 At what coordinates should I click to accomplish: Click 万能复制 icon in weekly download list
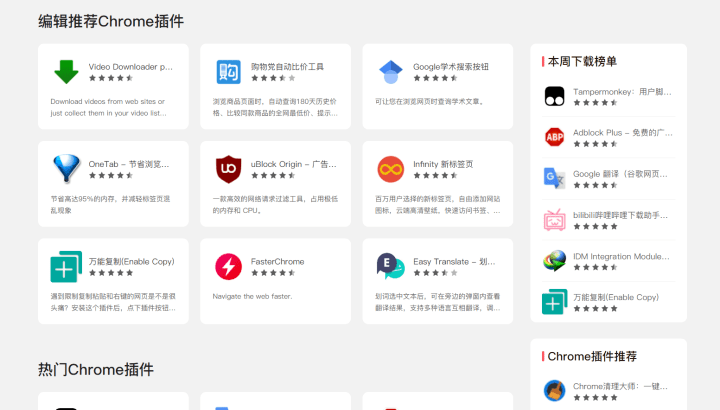coord(554,302)
